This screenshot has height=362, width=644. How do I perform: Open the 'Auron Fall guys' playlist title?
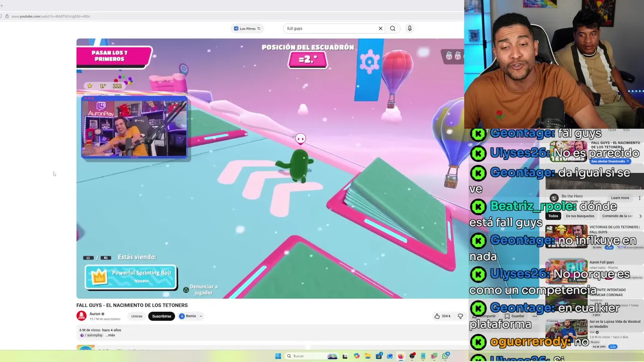[602, 262]
